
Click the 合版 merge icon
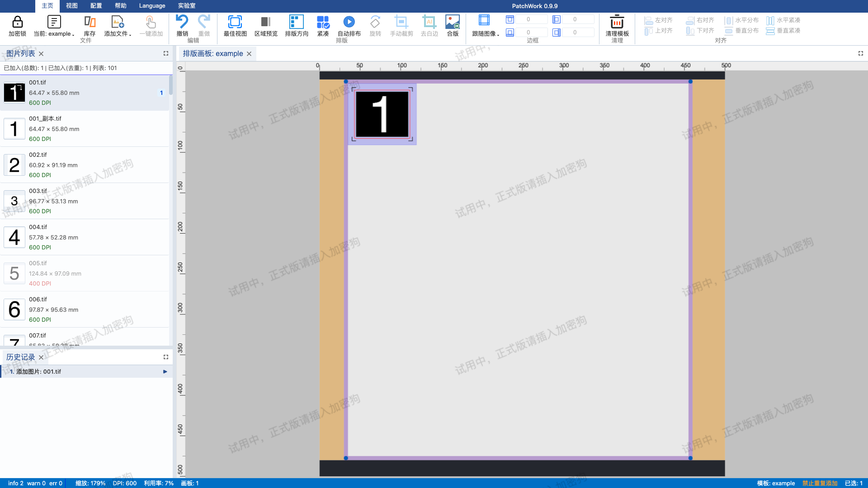coord(453,22)
